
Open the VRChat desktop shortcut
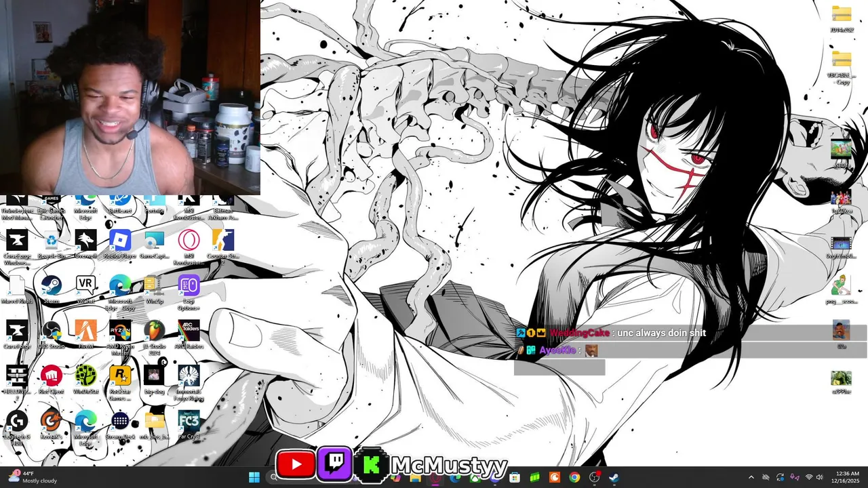tap(85, 290)
